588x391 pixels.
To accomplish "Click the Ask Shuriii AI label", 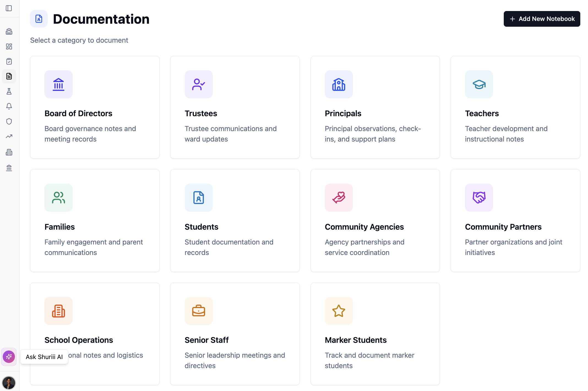I will [x=44, y=357].
